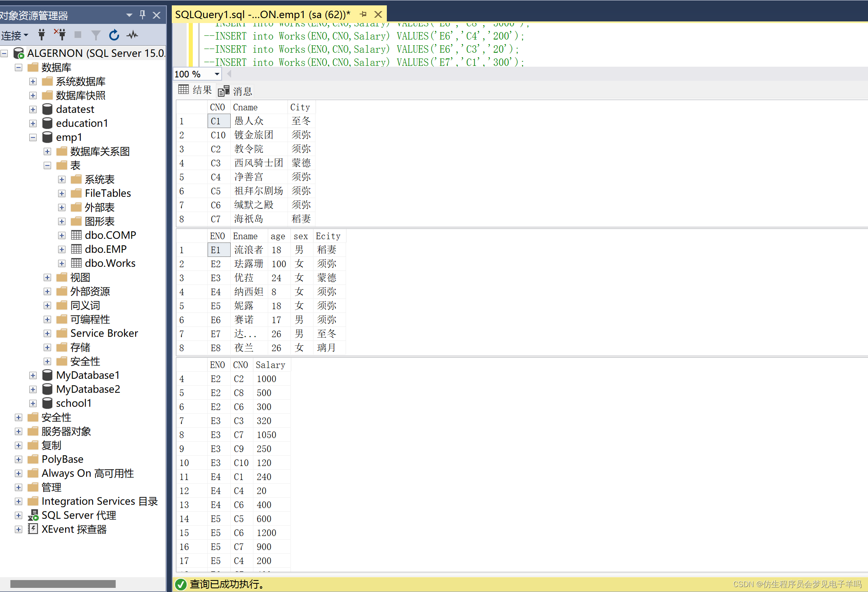Click the disconnect plug icon with red X
The width and height of the screenshot is (868, 592).
point(60,35)
